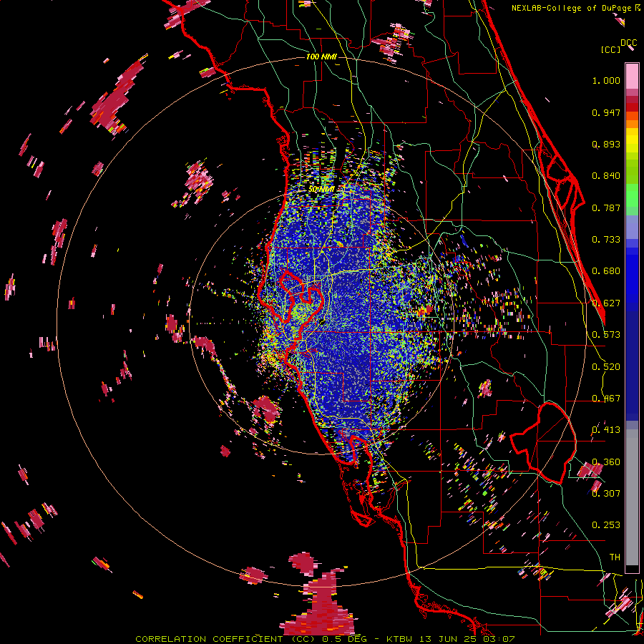Click the 0.413 scale value

pos(606,430)
